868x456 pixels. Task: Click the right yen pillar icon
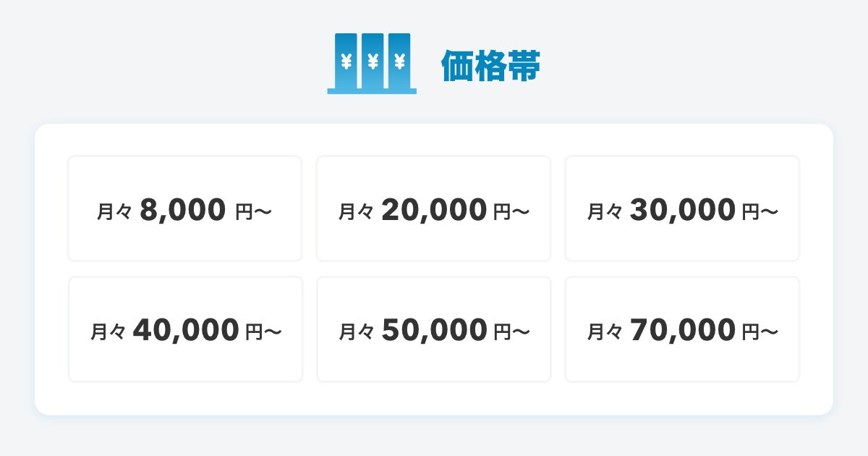399,62
